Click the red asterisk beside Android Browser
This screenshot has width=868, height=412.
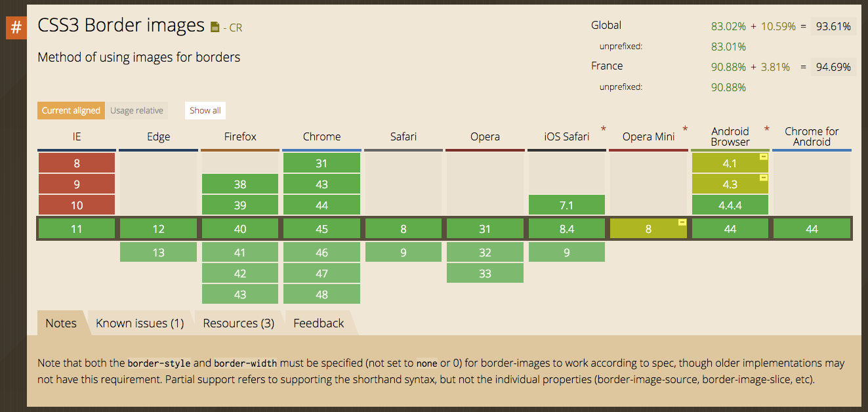pyautogui.click(x=766, y=129)
